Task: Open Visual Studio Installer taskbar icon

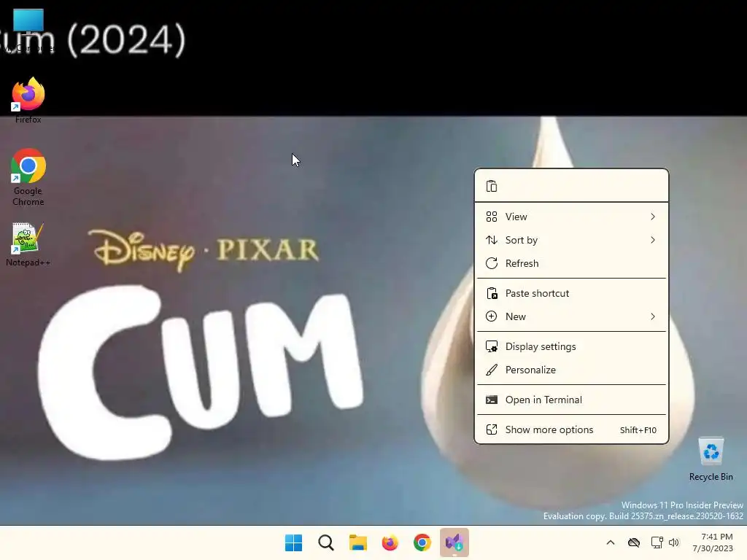Action: (454, 542)
